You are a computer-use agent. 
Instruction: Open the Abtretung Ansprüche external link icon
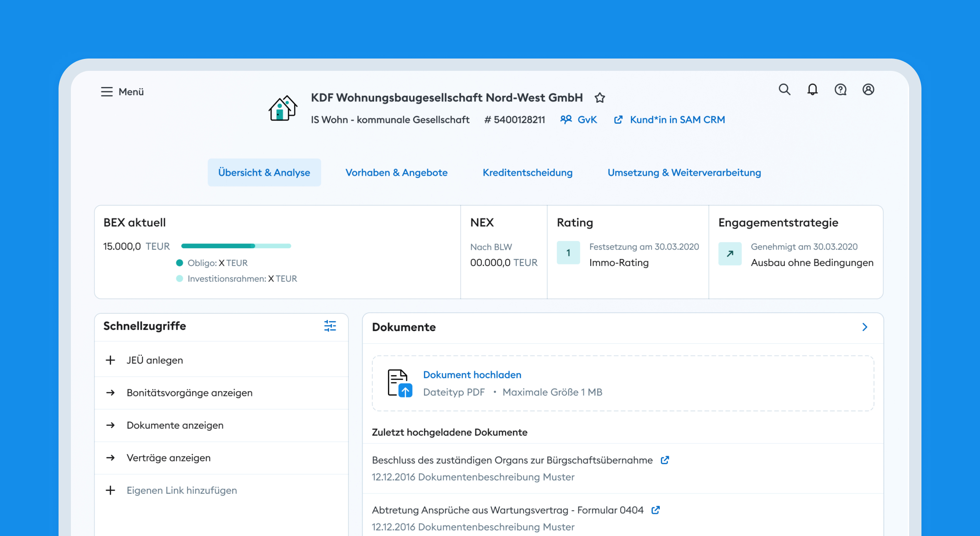[x=655, y=510]
